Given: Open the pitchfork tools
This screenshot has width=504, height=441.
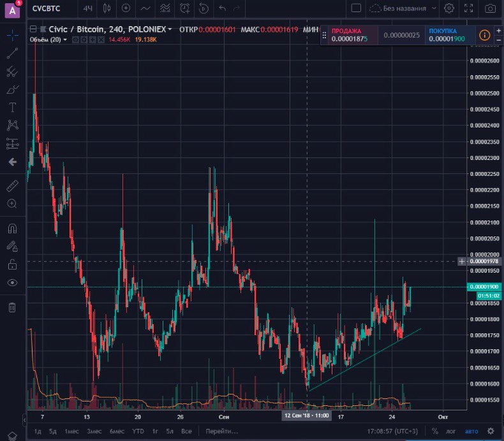Looking at the screenshot, I should pos(12,71).
